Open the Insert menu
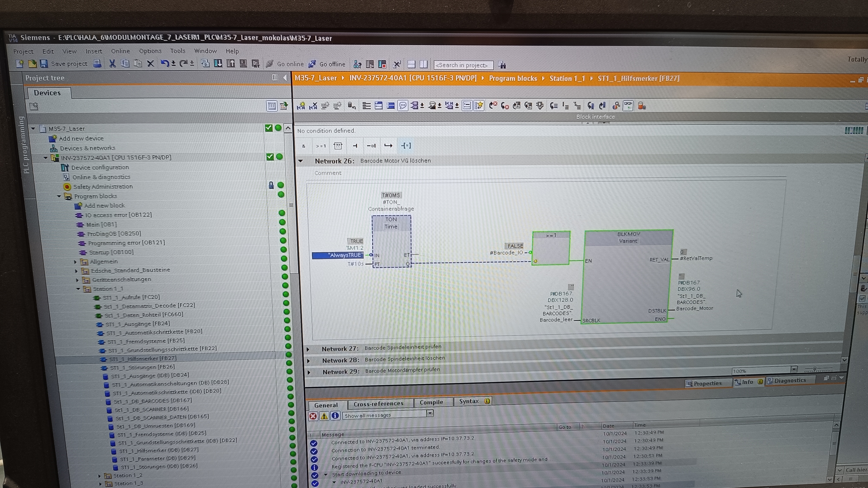Image resolution: width=868 pixels, height=488 pixels. [94, 51]
